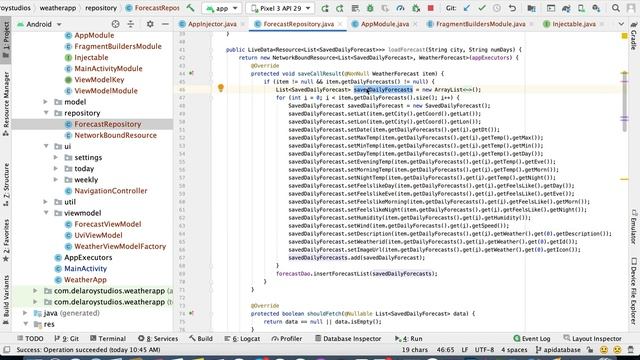
Task: Select ForecastViewModel class in tree
Action: point(108,224)
